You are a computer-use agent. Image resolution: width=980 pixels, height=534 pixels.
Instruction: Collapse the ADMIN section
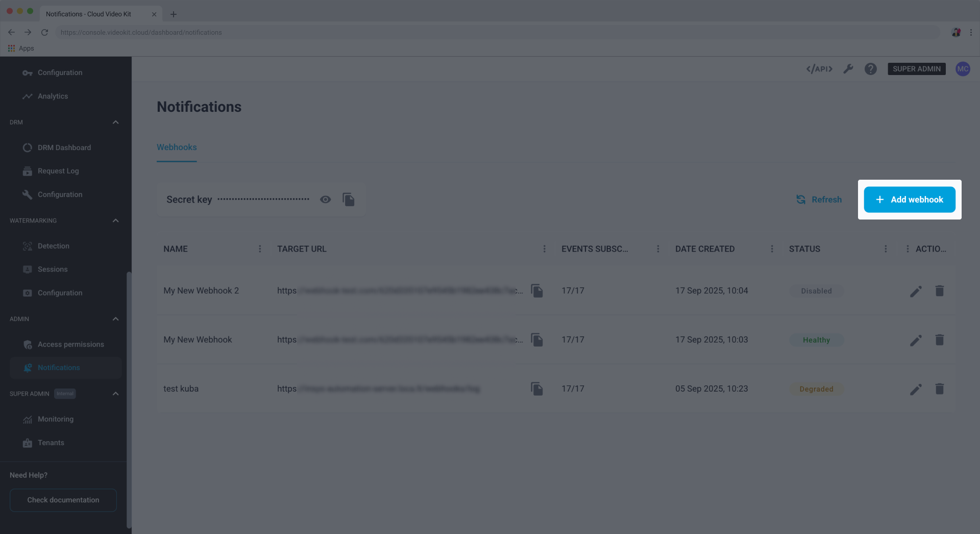click(115, 319)
